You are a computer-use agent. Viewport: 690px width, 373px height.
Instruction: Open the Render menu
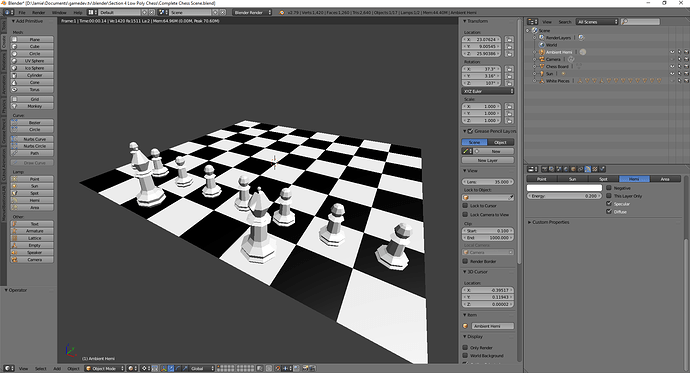38,12
